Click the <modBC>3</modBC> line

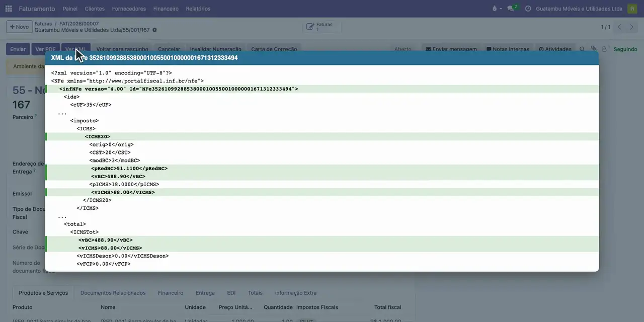(115, 160)
